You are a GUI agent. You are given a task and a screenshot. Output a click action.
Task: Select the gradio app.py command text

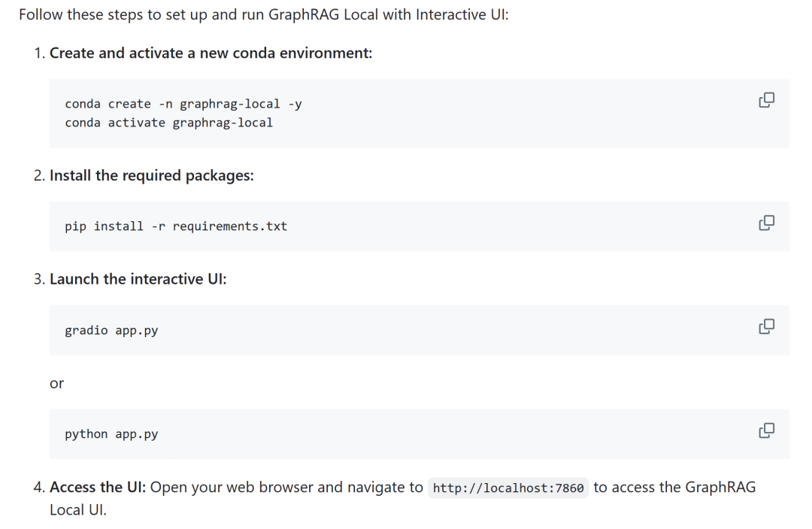(111, 330)
